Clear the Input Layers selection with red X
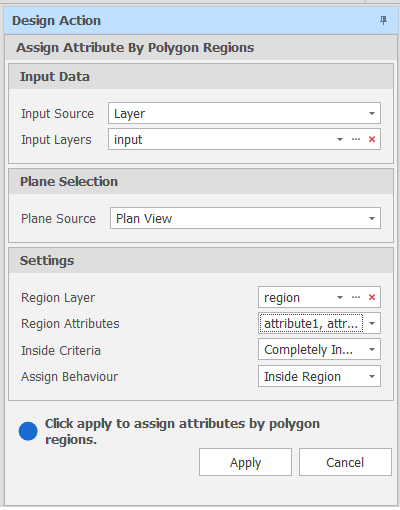 (x=372, y=139)
